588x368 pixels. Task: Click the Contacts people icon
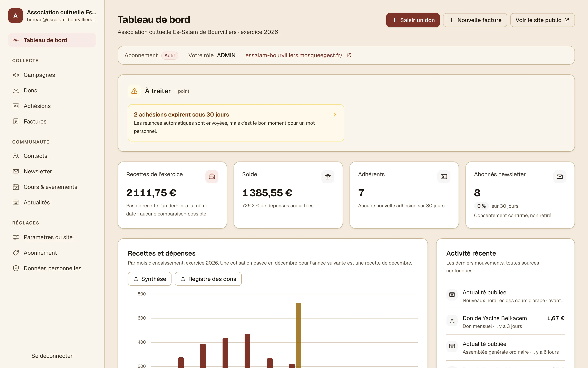pos(16,156)
